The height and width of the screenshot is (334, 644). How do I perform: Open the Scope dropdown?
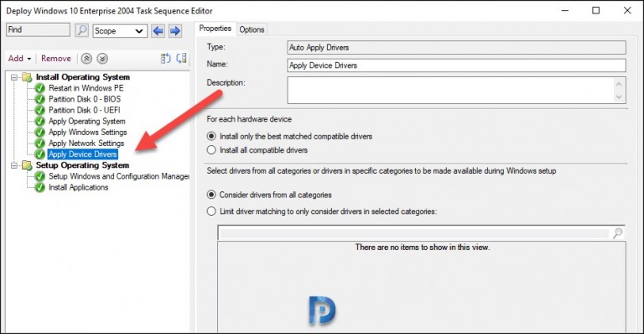point(120,31)
